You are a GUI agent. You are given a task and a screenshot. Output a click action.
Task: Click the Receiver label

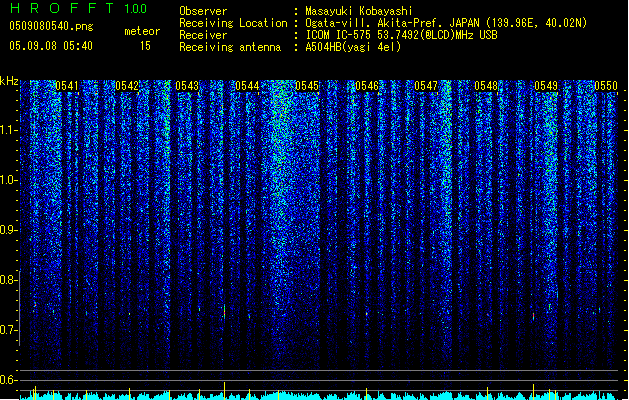point(203,35)
